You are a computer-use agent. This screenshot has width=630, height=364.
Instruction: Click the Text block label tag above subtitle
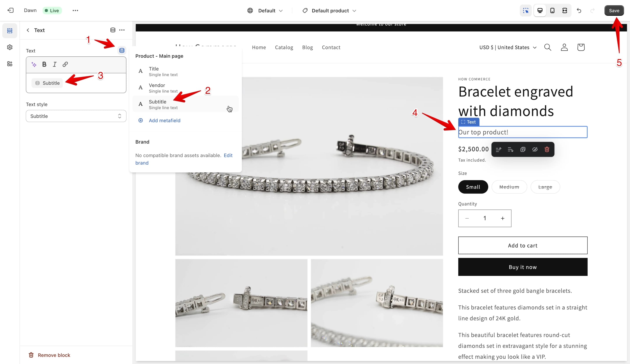pos(469,122)
